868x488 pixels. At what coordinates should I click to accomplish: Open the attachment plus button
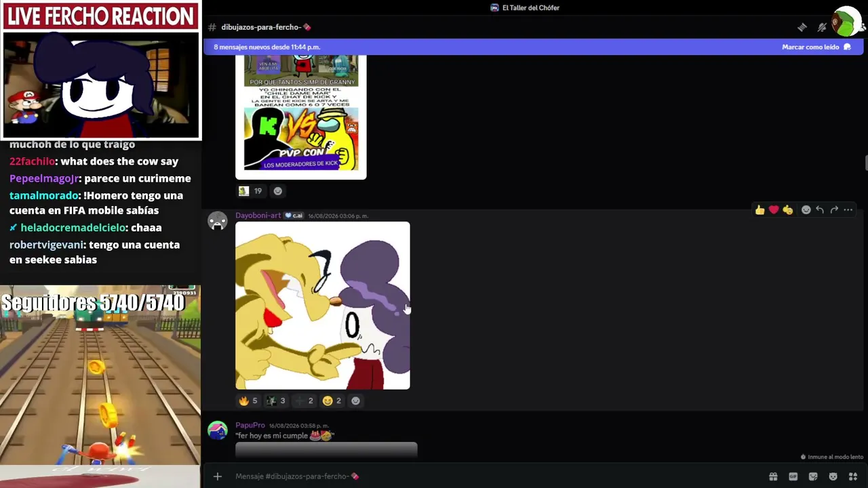pyautogui.click(x=218, y=476)
